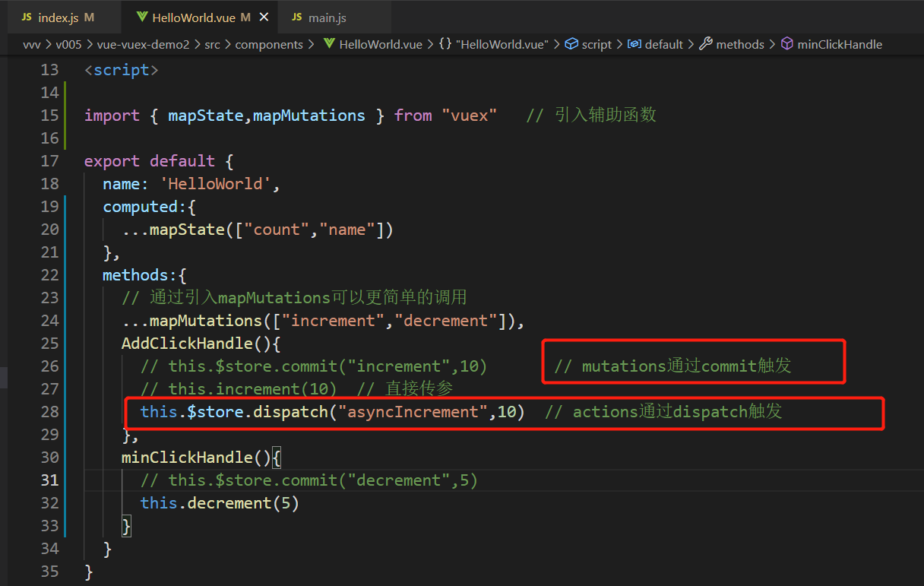Viewport: 924px width, 586px height.
Task: Click the cube icon beside 'minClickHandle' breadcrumb
Action: tap(787, 44)
